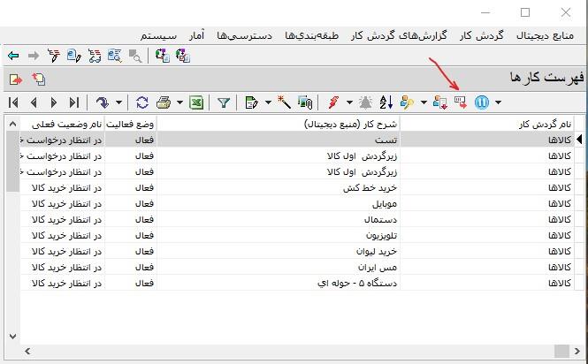Open the dropdown arrow beside the printer icon
The height and width of the screenshot is (364, 588).
[x=179, y=102]
